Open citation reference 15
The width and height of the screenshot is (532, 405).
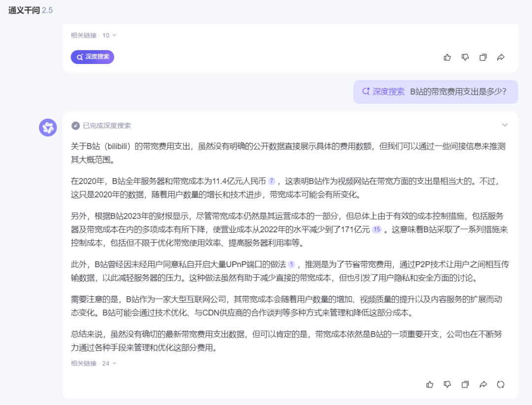(377, 229)
